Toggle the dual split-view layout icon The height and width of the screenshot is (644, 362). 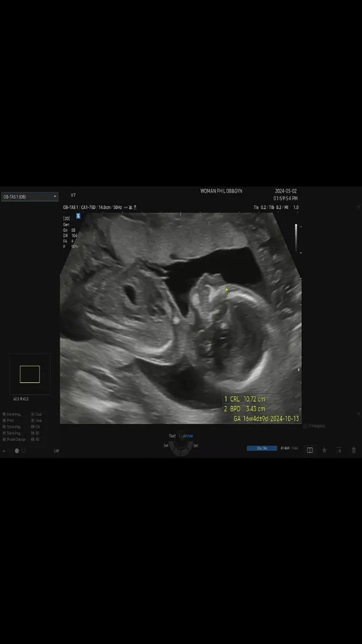[310, 450]
